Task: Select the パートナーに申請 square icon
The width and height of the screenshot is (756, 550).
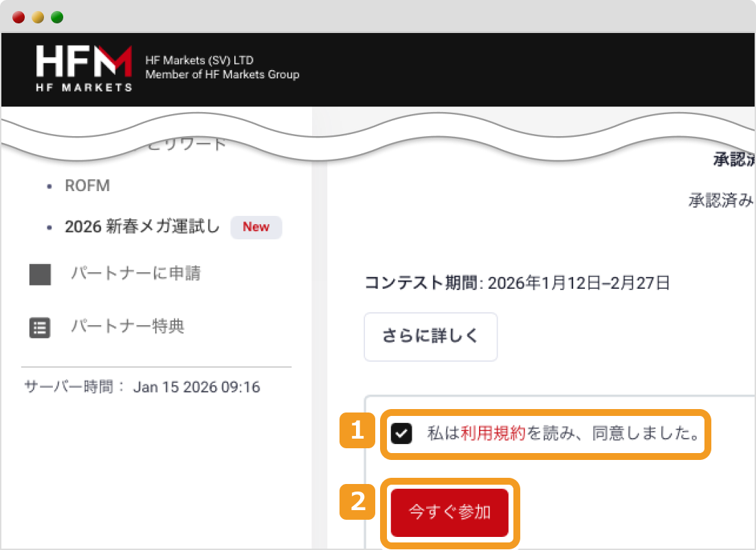Action: pos(40,274)
